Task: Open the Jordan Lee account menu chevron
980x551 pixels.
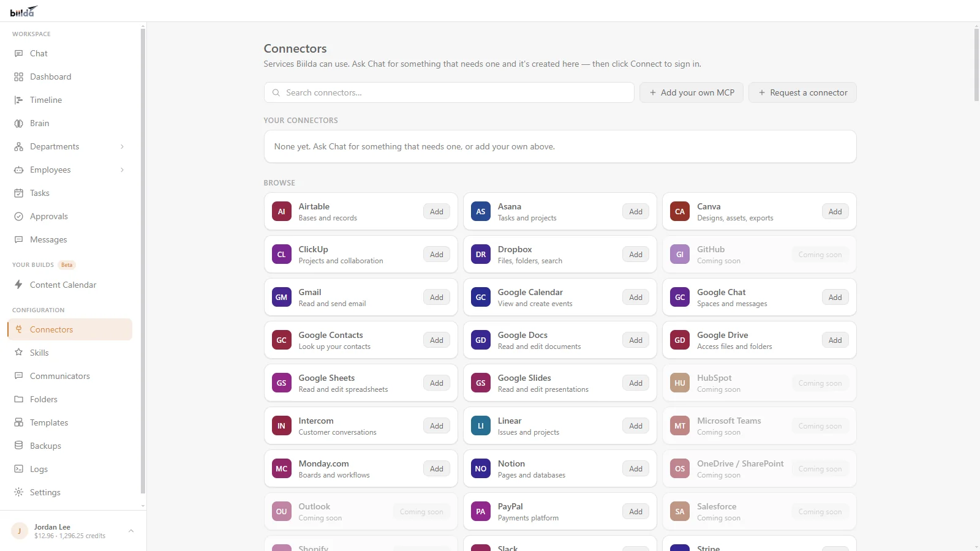Action: pyautogui.click(x=130, y=531)
